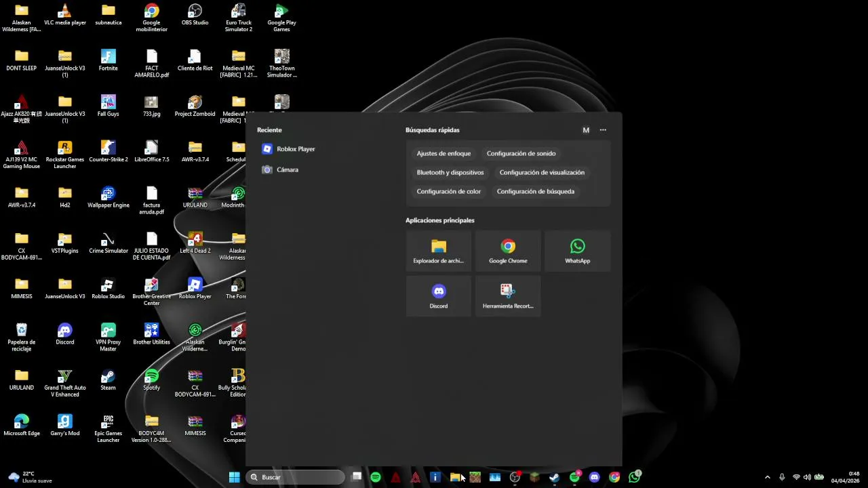The image size is (868, 488).
Task: Select Configuración de visualización quick search
Action: click(x=542, y=173)
